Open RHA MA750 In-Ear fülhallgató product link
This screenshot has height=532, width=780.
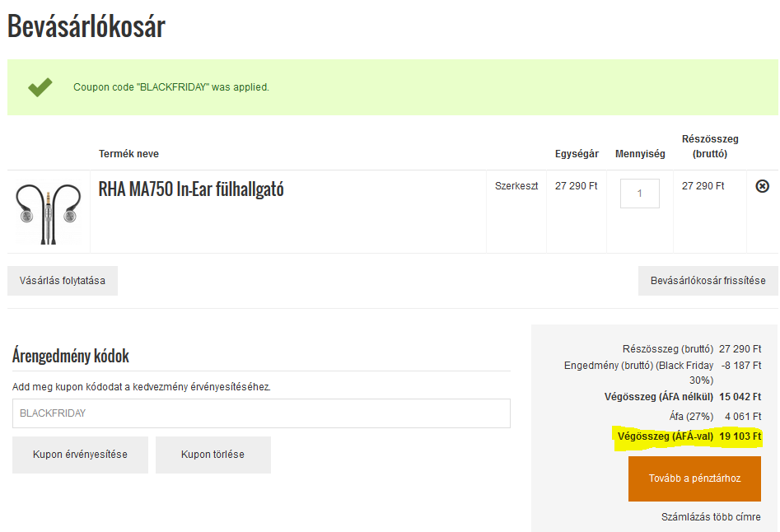[x=191, y=189]
